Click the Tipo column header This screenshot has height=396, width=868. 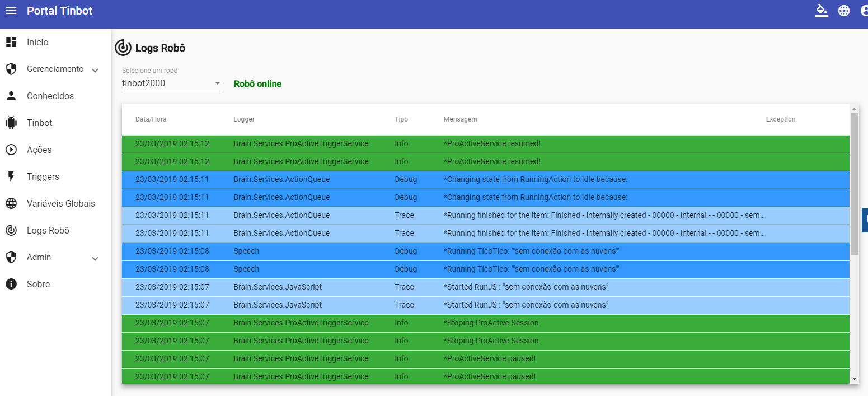point(401,119)
